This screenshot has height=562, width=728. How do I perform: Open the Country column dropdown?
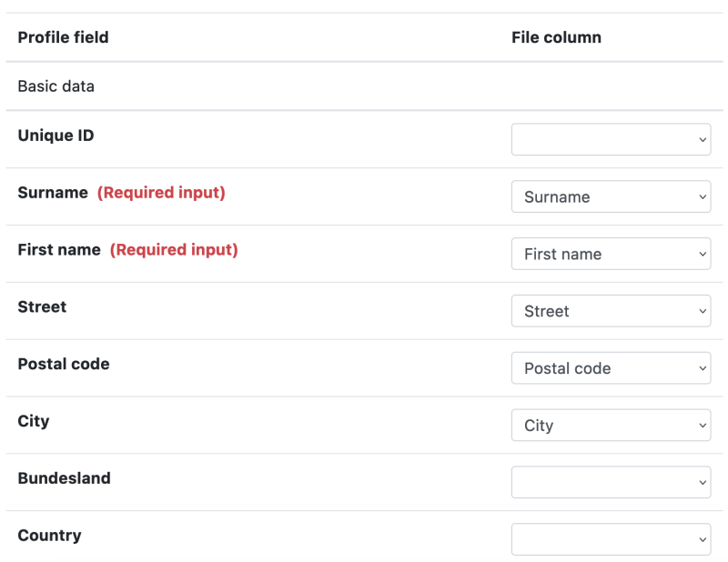click(610, 538)
